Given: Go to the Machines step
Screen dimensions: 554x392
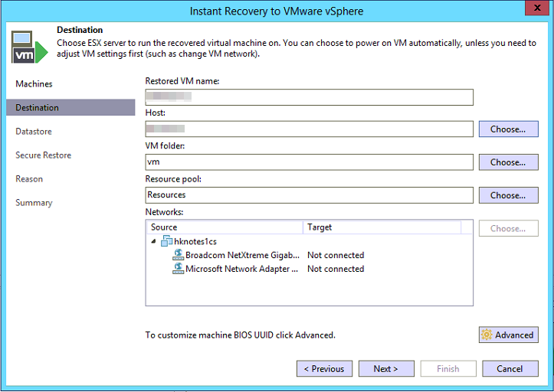Looking at the screenshot, I should [x=34, y=83].
